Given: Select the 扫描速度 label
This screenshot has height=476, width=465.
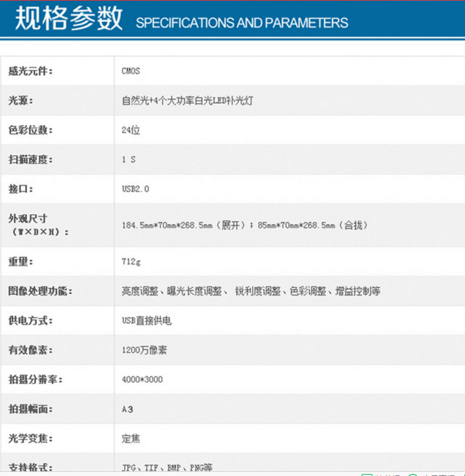Looking at the screenshot, I should coord(30,160).
